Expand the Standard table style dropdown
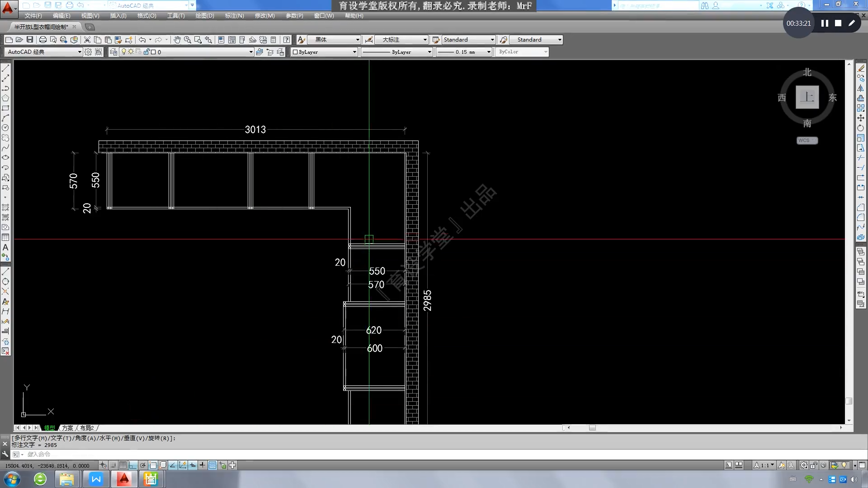Screen dimensions: 868x488 [x=492, y=40]
